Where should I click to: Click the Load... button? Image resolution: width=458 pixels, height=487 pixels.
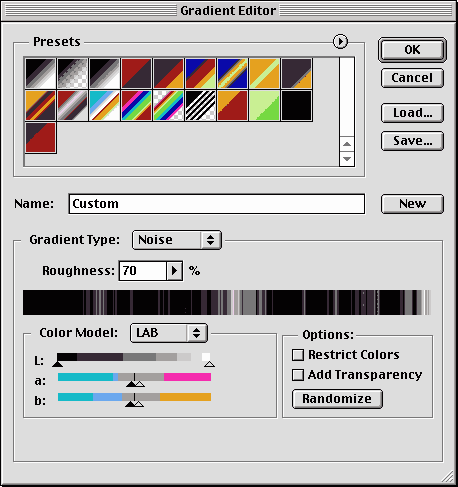412,113
